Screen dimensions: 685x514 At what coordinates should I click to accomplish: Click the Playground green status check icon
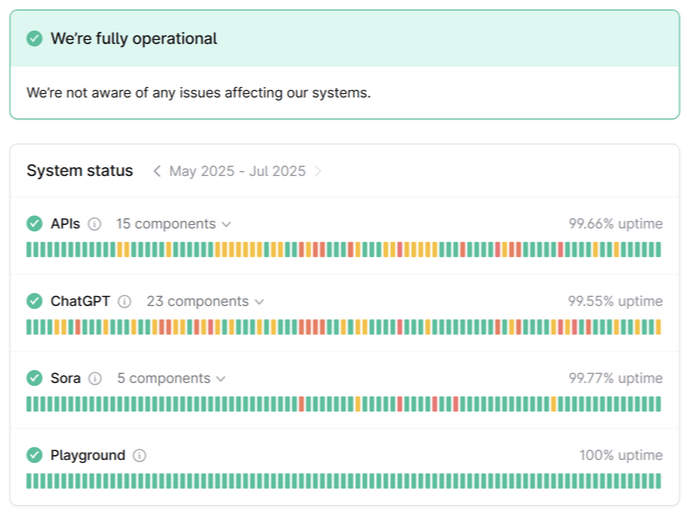coord(34,455)
